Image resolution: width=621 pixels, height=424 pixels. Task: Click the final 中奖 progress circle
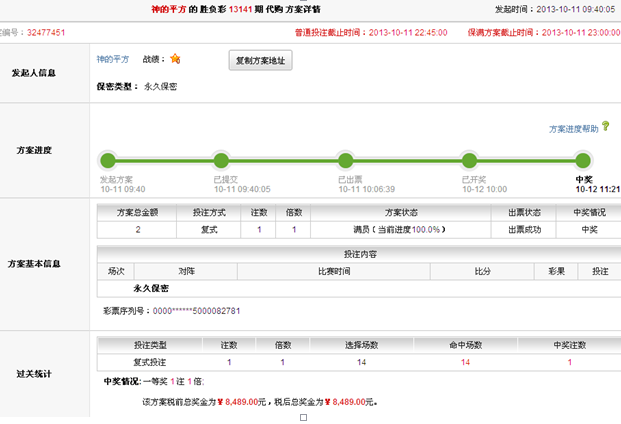pos(584,160)
